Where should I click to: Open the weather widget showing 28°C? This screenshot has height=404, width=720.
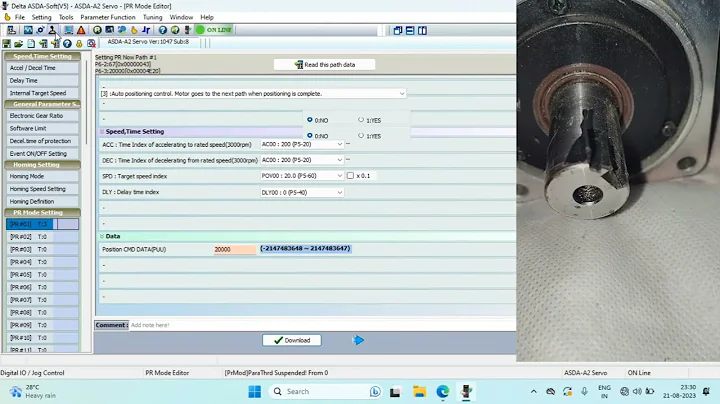point(33,392)
